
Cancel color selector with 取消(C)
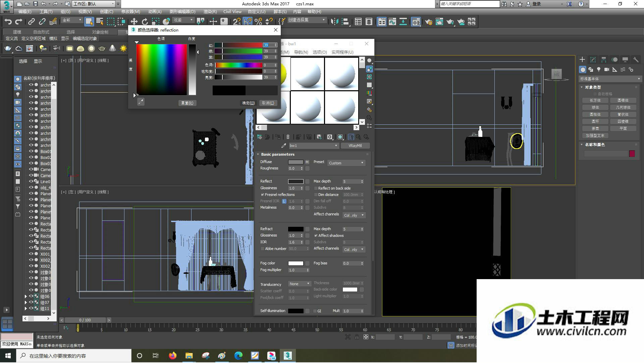tap(268, 103)
